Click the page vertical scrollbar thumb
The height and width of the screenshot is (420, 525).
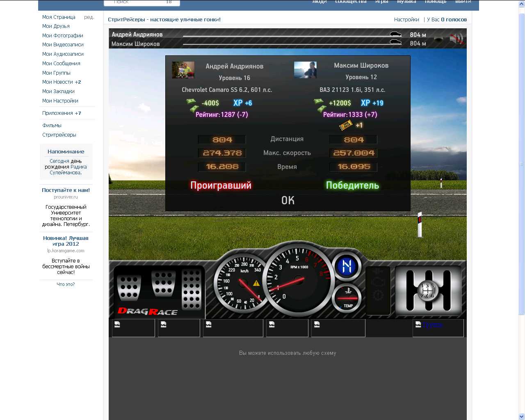[522, 164]
